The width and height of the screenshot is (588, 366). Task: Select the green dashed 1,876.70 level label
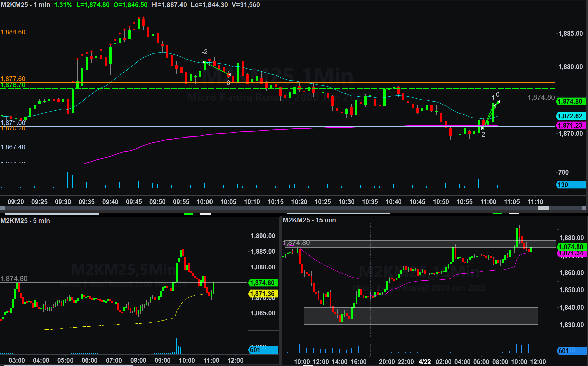(13, 85)
